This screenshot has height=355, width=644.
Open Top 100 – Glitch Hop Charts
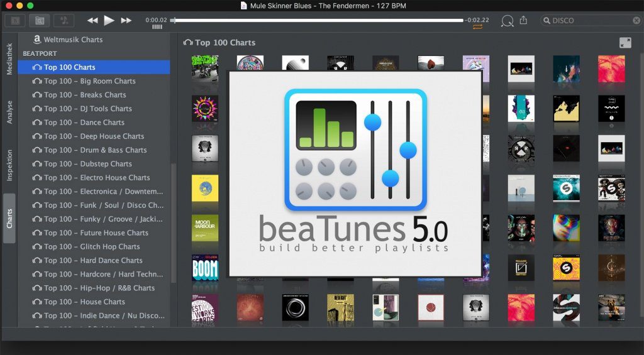coord(92,247)
